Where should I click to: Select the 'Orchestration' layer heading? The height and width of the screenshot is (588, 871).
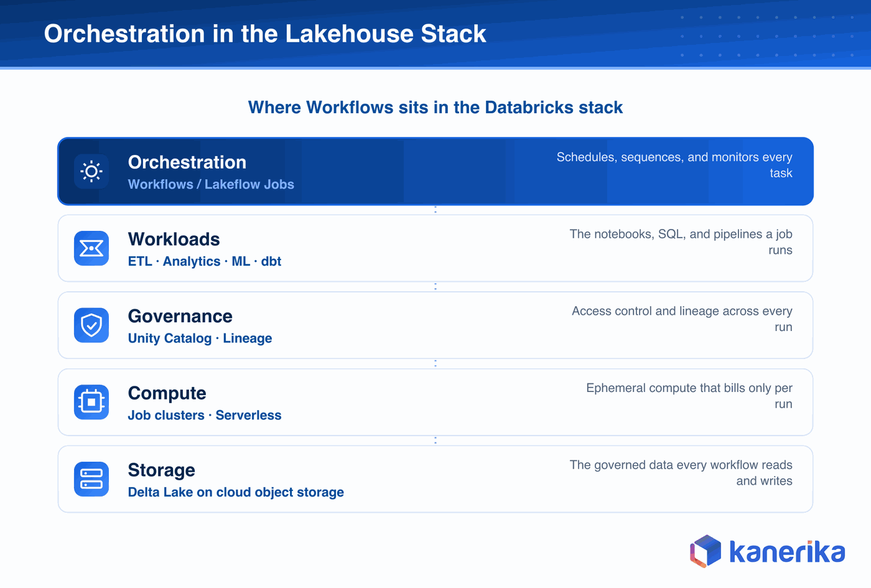pyautogui.click(x=187, y=162)
